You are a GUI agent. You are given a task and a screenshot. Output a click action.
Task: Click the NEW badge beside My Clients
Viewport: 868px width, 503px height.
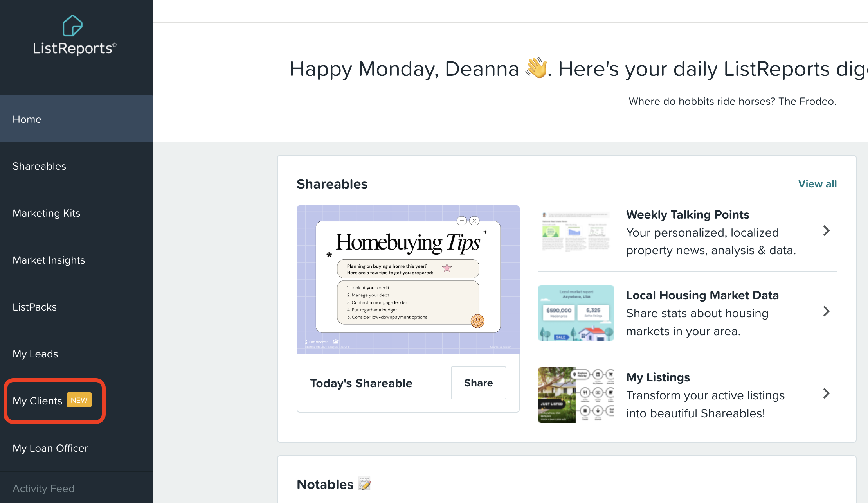coord(79,400)
